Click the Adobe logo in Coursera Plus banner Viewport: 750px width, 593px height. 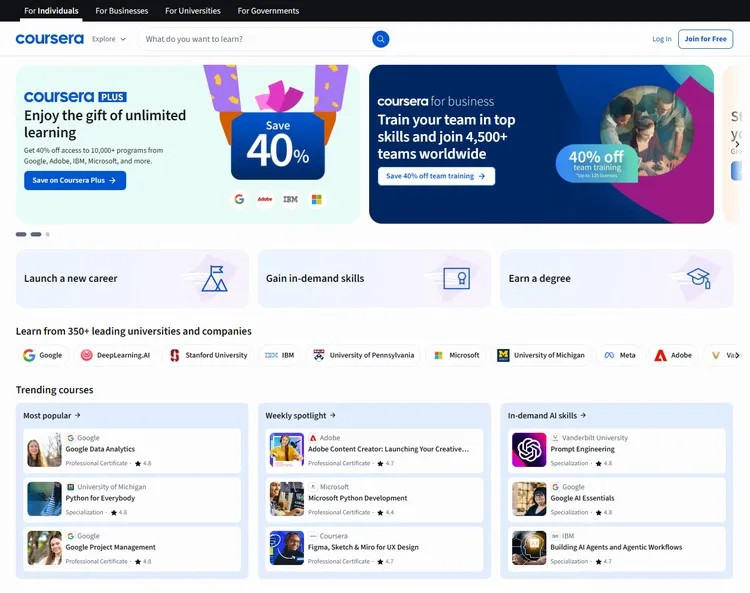pyautogui.click(x=265, y=199)
